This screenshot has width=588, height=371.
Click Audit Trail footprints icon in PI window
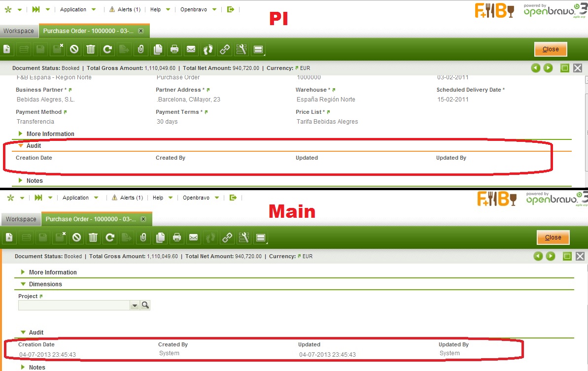point(208,49)
